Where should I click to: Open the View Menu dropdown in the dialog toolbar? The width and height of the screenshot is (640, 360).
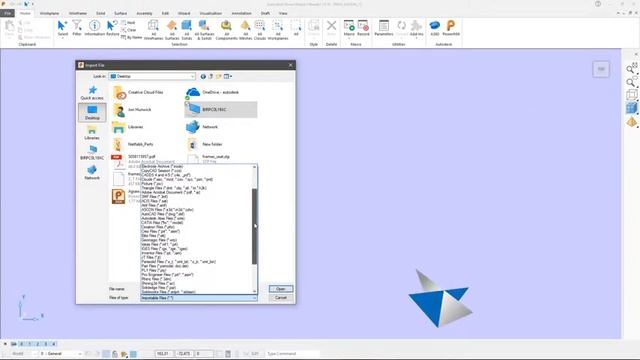[228, 76]
